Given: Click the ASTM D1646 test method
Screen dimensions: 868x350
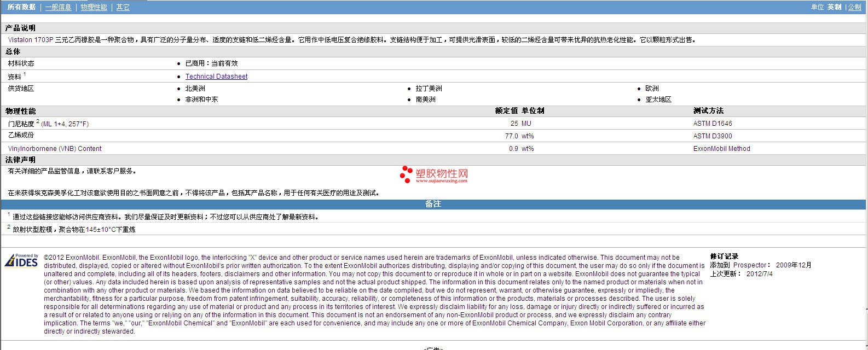Looking at the screenshot, I should pyautogui.click(x=713, y=124).
